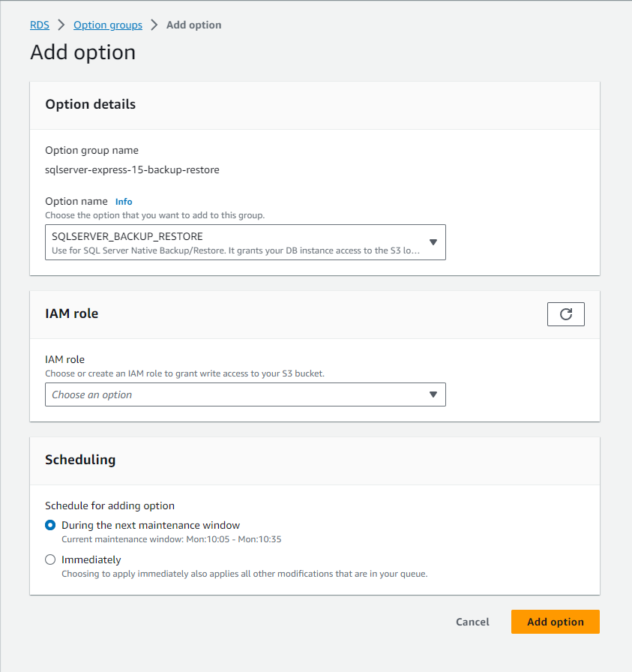The height and width of the screenshot is (672, 632).
Task: Open the Info link beside Option name
Action: tap(124, 202)
